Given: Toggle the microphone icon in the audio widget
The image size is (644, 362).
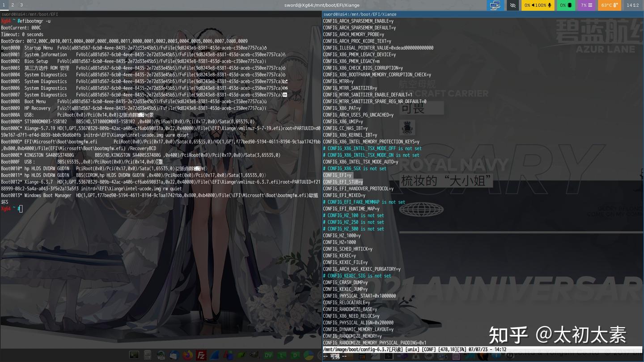Looking at the screenshot, I should (549, 5).
